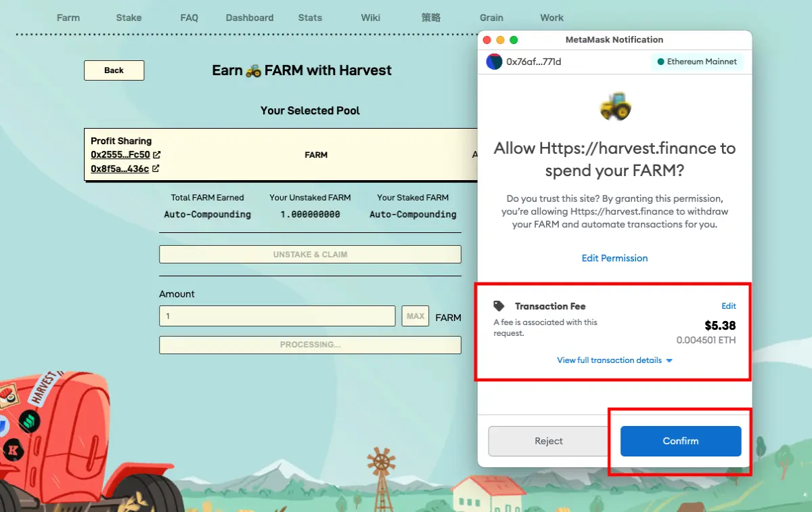Screen dimensions: 812x512
Task: Click the FARM label in the pool row
Action: click(x=316, y=155)
